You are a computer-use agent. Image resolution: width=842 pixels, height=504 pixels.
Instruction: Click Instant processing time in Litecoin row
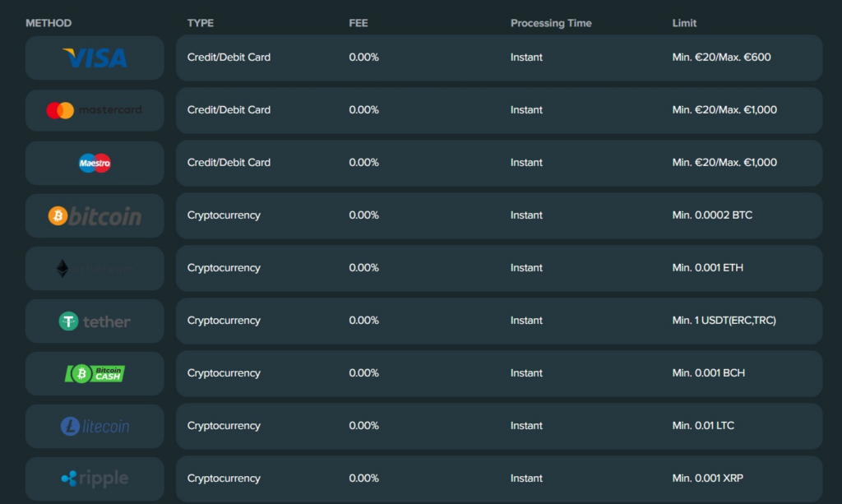526,426
